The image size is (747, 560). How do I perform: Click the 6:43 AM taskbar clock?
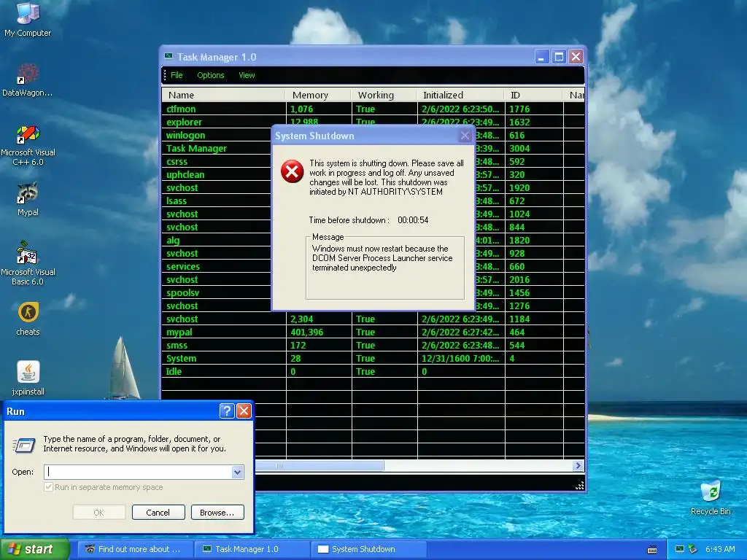tap(720, 549)
